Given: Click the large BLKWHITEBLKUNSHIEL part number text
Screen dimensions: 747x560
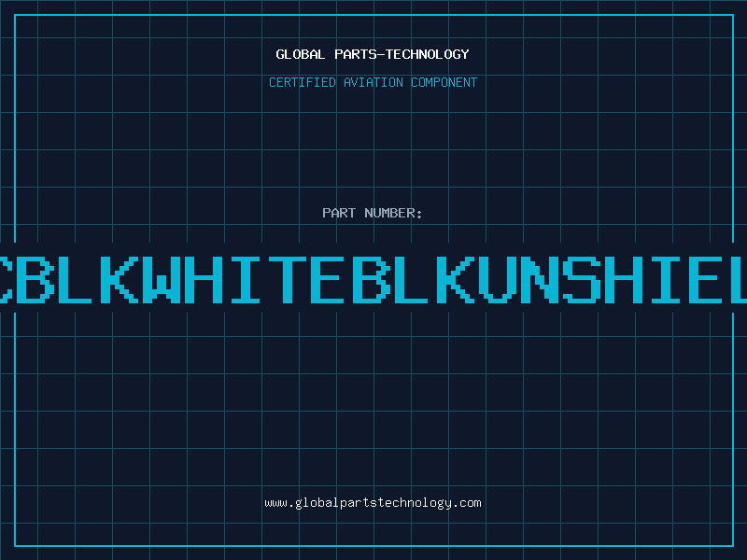Looking at the screenshot, I should pyautogui.click(x=373, y=279).
